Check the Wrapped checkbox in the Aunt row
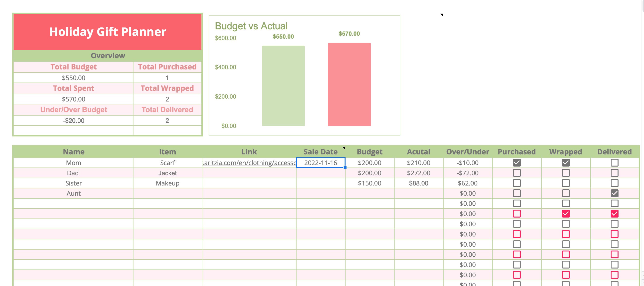 (x=566, y=193)
